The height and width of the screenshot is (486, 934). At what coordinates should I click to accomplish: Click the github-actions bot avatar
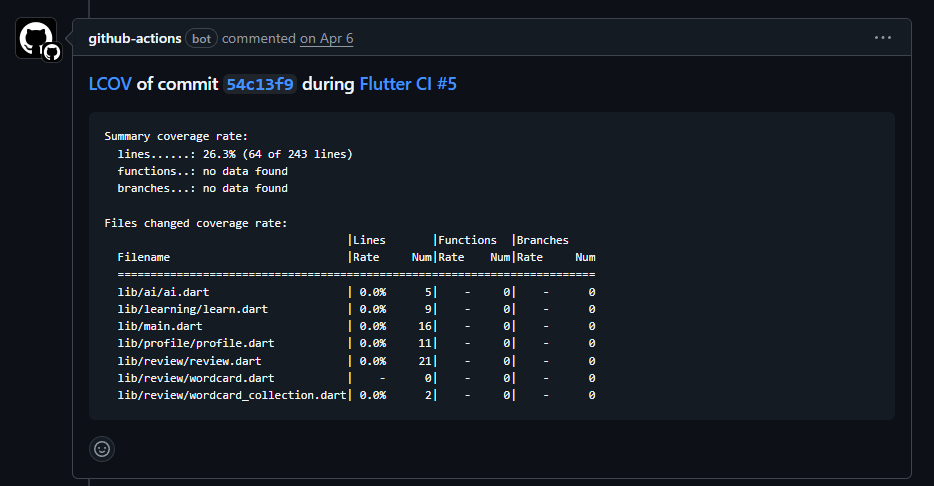37,38
